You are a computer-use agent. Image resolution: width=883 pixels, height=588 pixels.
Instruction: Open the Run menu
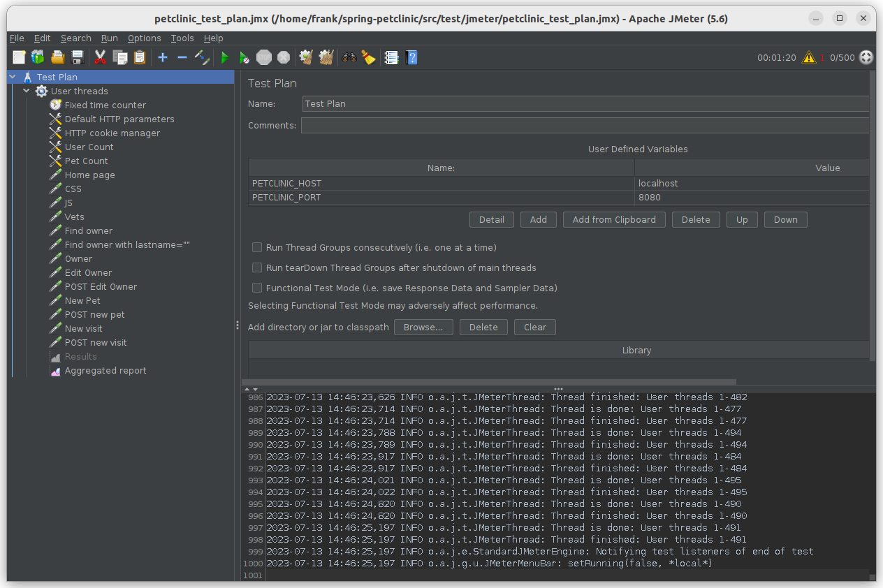[x=109, y=38]
